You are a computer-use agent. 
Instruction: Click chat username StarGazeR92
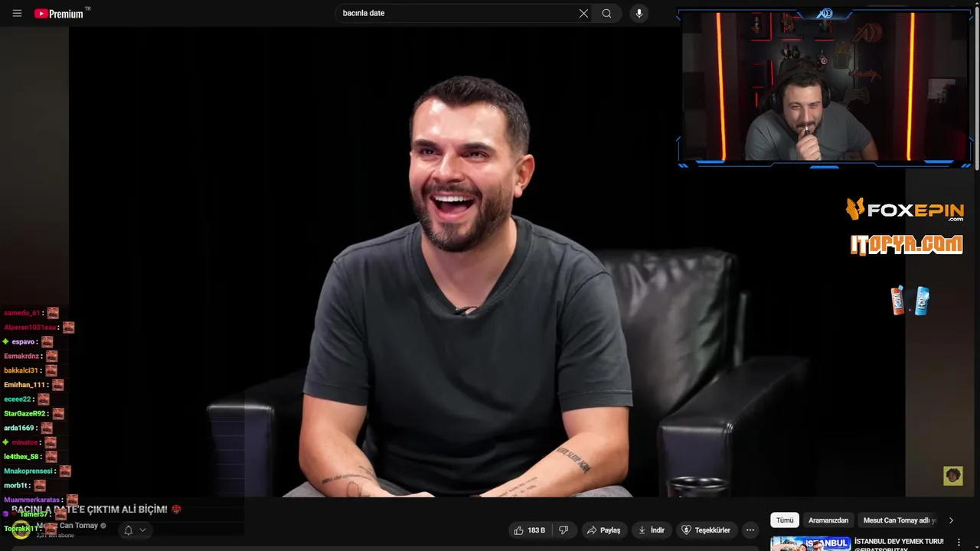[24, 414]
